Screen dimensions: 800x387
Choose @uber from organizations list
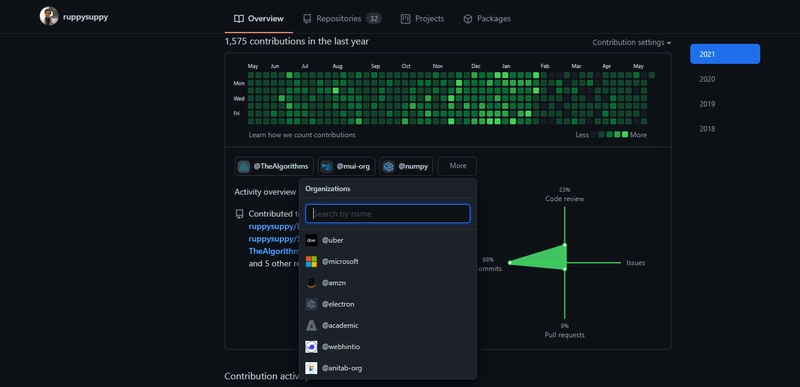[x=388, y=240]
